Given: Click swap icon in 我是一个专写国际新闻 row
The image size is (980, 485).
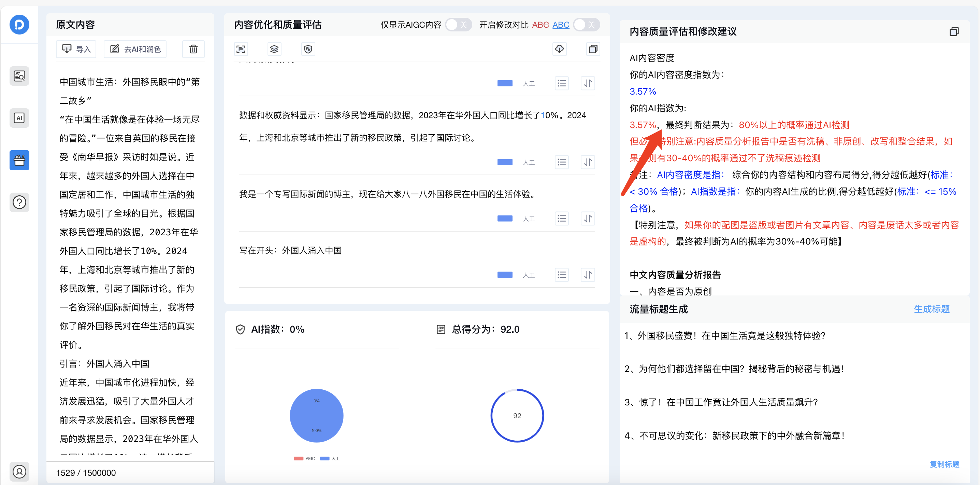Looking at the screenshot, I should tap(588, 219).
